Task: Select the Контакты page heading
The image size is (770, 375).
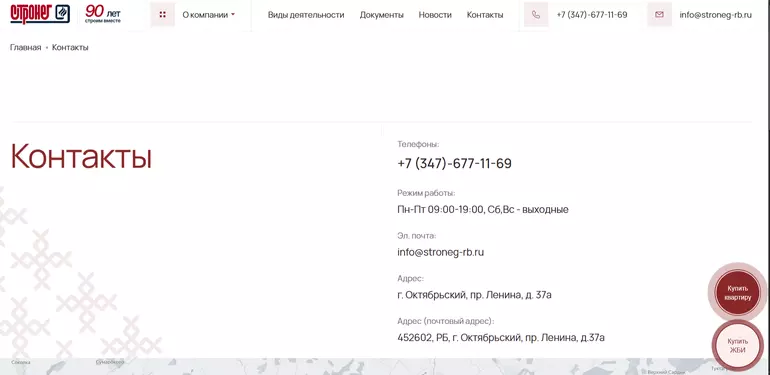Action: point(81,156)
